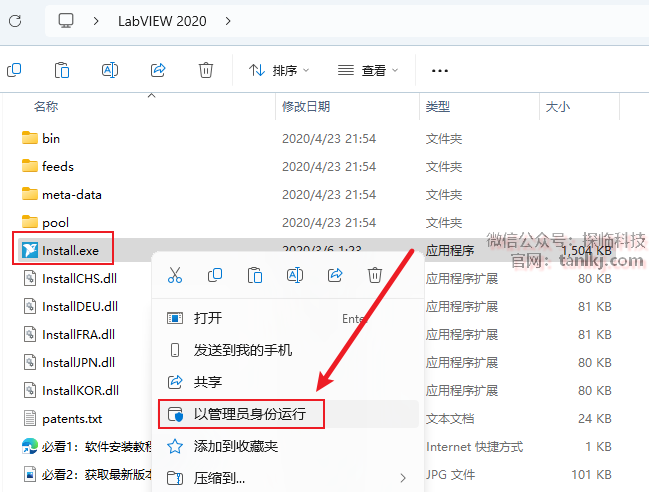Sort by 修改日期 column header
The width and height of the screenshot is (649, 492).
pyautogui.click(x=306, y=106)
